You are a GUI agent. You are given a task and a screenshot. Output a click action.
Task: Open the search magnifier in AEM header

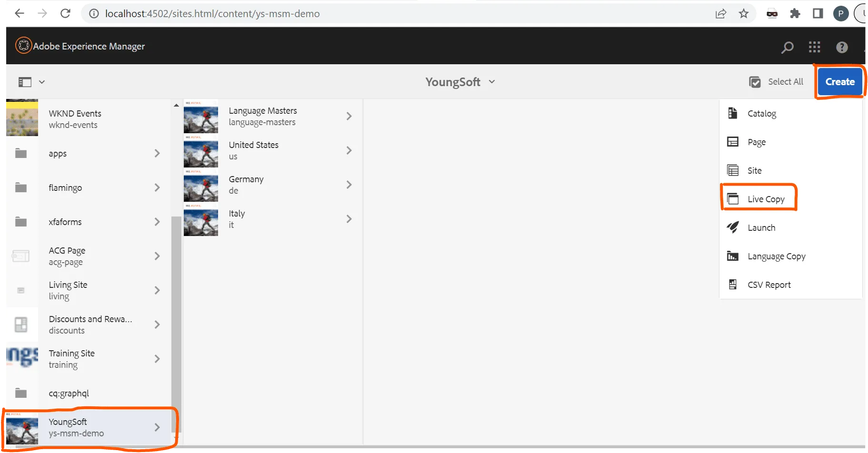[788, 47]
